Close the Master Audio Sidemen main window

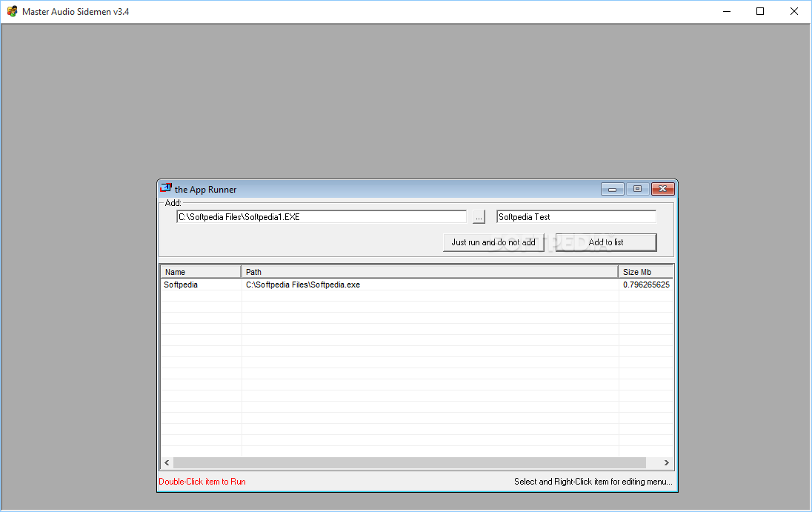coord(794,11)
